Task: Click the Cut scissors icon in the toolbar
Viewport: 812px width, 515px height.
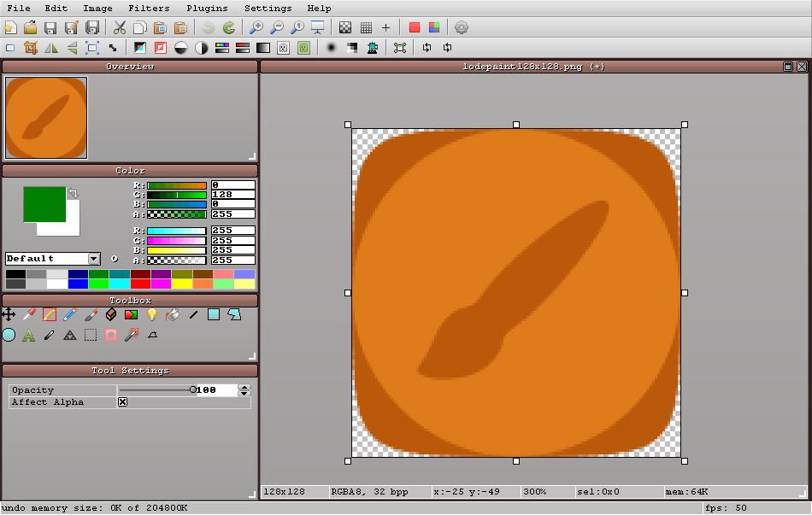Action: [120, 27]
